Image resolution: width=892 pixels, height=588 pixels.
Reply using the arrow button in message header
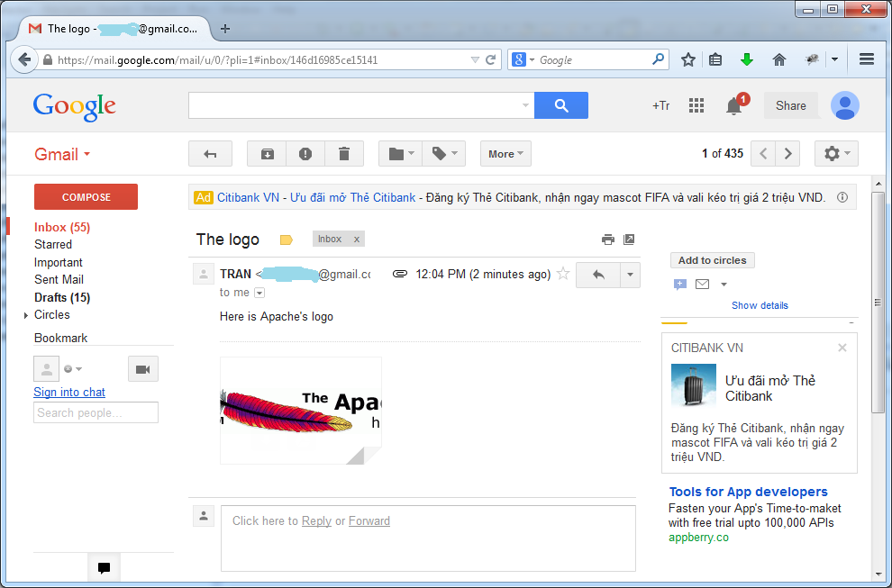click(x=598, y=275)
